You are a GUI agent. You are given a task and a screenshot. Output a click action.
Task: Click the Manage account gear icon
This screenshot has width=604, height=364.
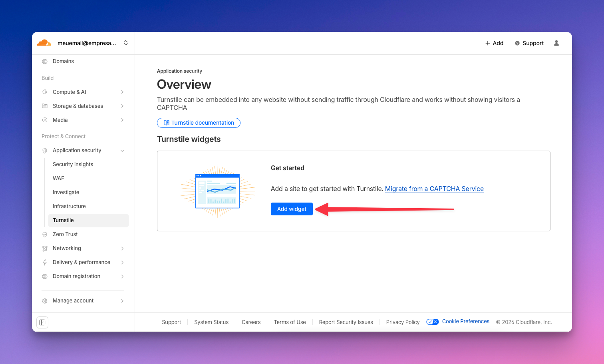tap(45, 301)
